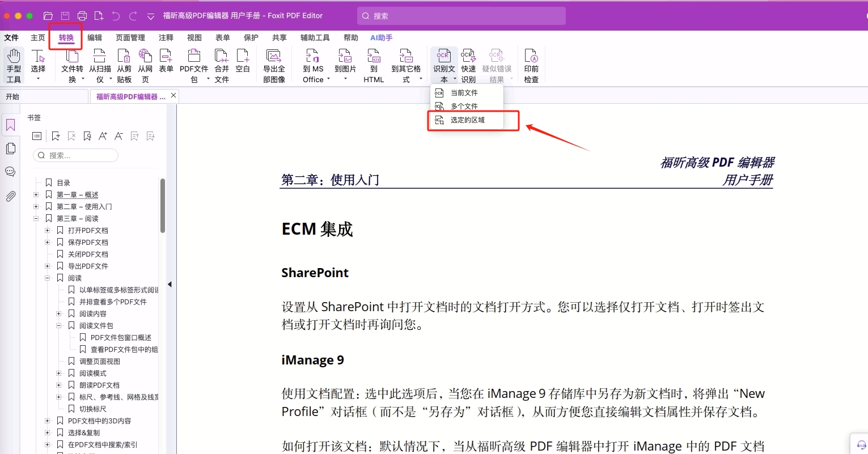Choose 当前文件 from the OCR dropdown
The width and height of the screenshot is (868, 454).
coord(467,93)
